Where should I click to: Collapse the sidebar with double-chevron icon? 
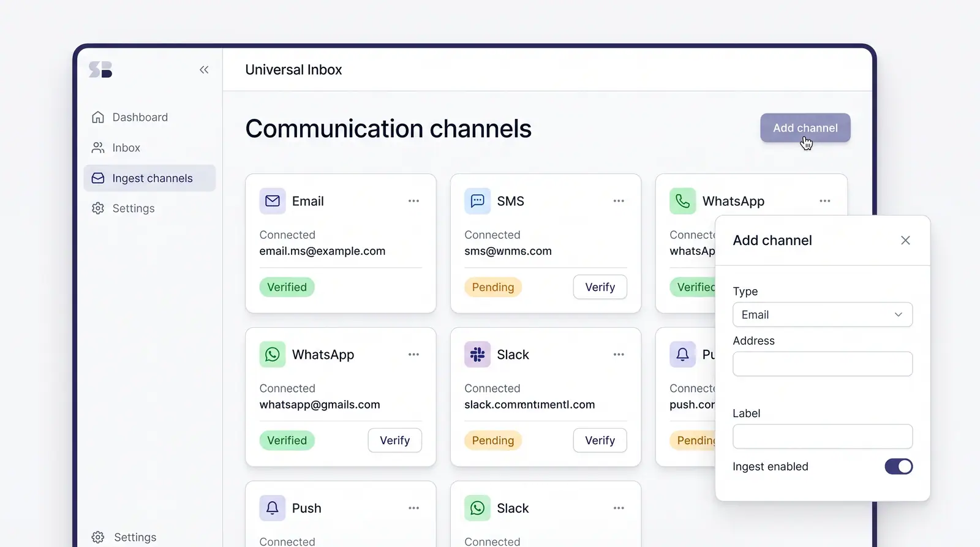[x=204, y=70]
